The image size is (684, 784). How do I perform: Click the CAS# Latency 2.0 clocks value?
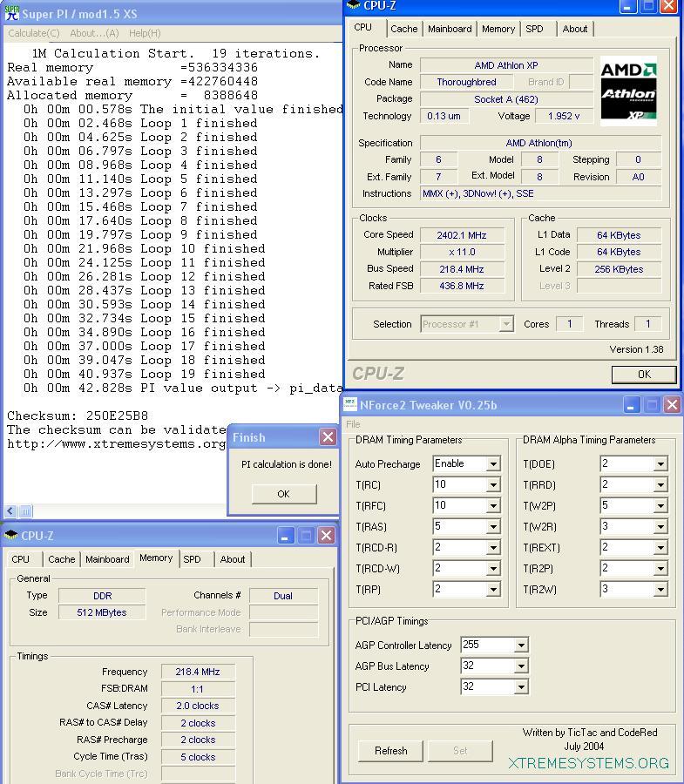[198, 706]
